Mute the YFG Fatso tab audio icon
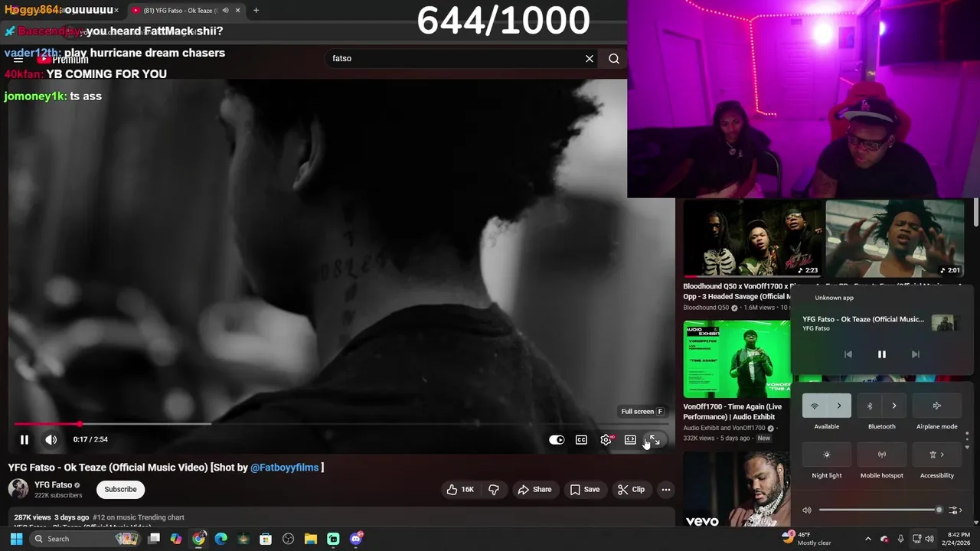This screenshot has width=980, height=551. click(x=225, y=10)
